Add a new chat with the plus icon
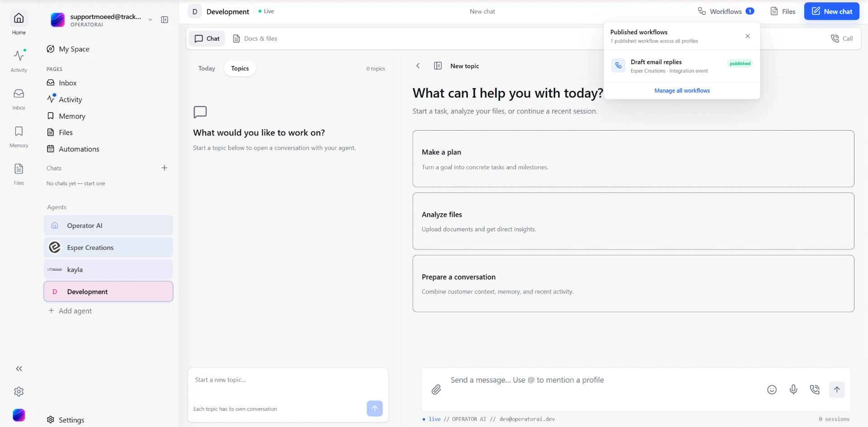The image size is (868, 427). point(165,168)
